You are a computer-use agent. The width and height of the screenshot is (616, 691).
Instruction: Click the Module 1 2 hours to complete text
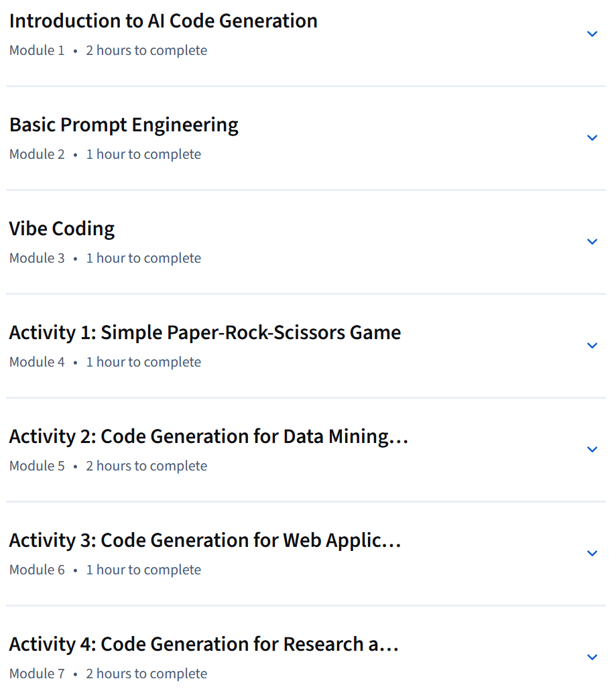click(x=109, y=51)
